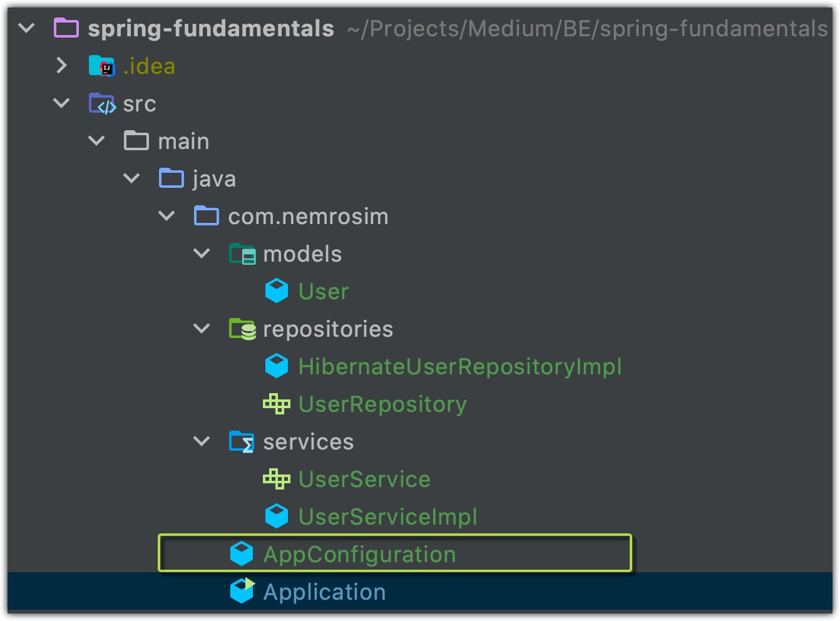
Task: Select the UserService interface label
Action: pyautogui.click(x=364, y=480)
